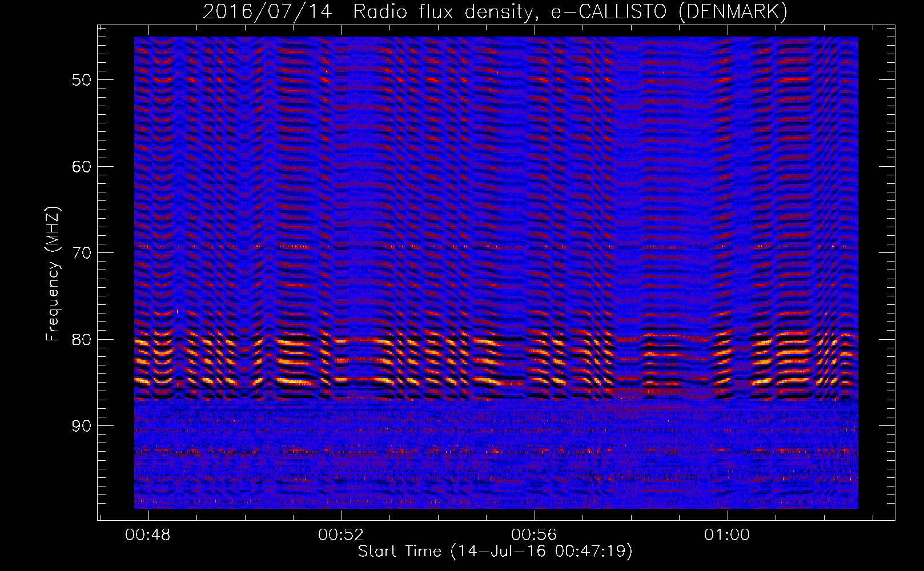Click the 'Frequency (MHZ)' y-axis label

click(53, 274)
